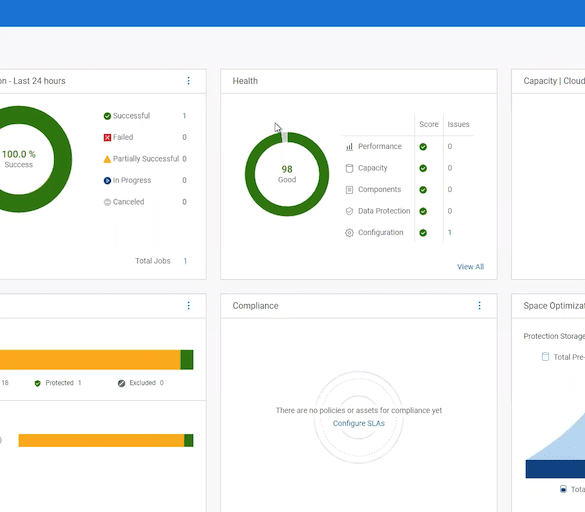Click the Components label in Health table

pos(379,189)
